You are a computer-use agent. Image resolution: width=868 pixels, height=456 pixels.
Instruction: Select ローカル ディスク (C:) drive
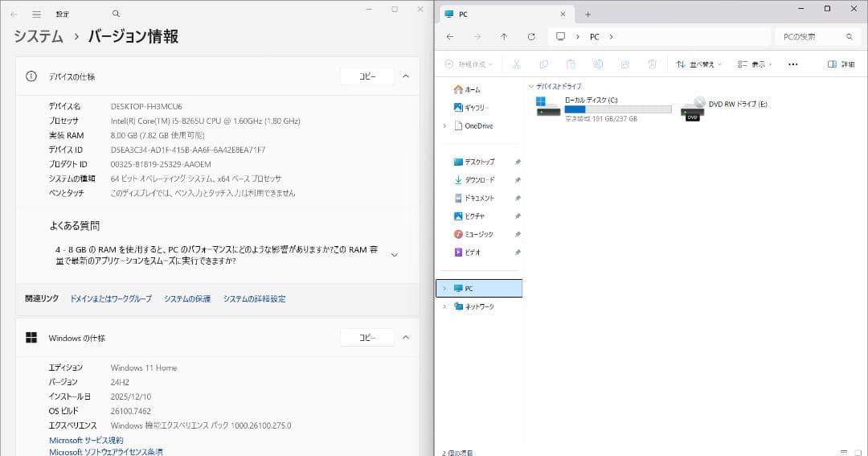(604, 108)
